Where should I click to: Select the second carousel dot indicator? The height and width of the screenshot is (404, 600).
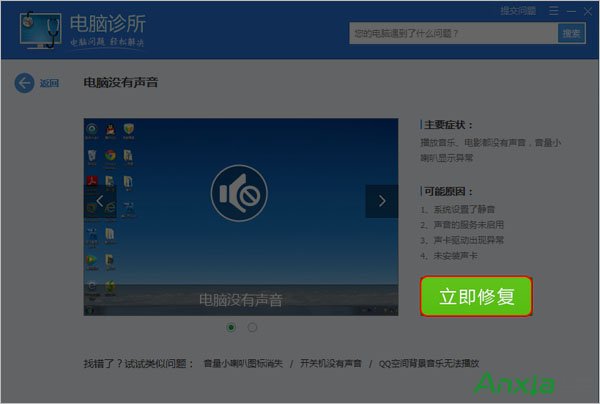tap(252, 327)
